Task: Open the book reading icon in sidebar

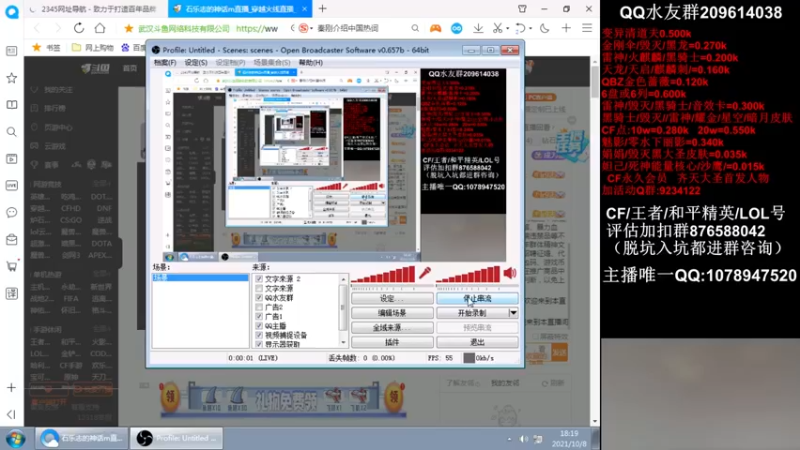Action: 11,105
